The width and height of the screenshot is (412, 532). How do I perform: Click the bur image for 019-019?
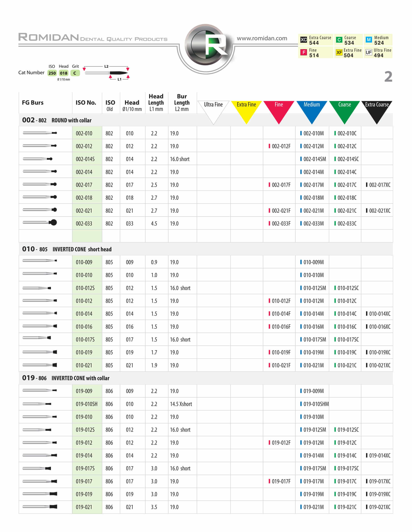(40, 494)
